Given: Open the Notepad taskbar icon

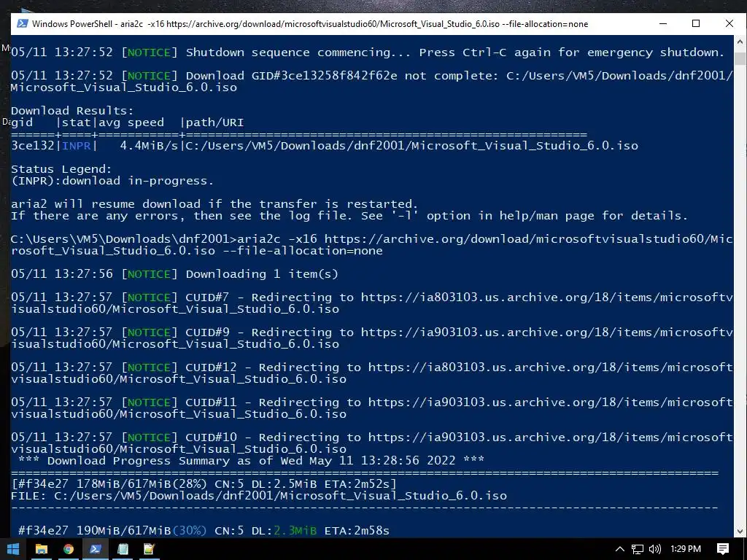Looking at the screenshot, I should point(123,549).
